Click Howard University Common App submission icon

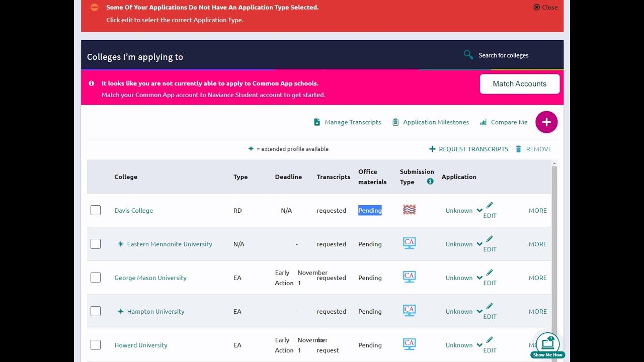410,344
